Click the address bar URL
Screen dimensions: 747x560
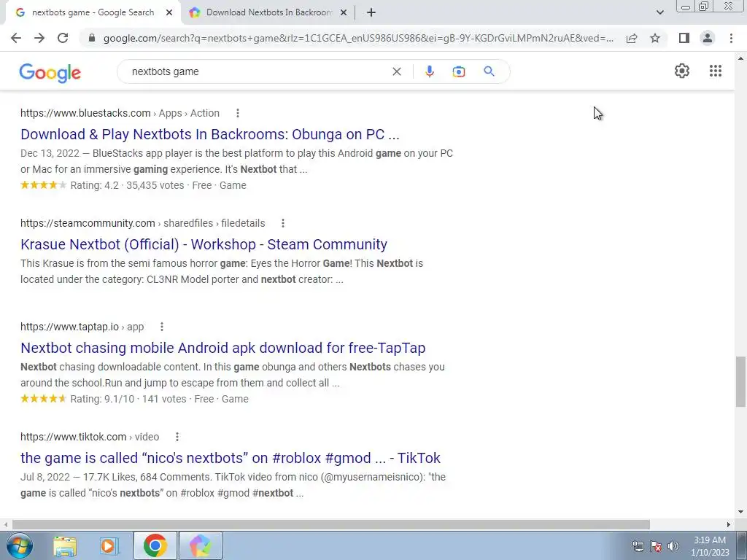tap(358, 38)
